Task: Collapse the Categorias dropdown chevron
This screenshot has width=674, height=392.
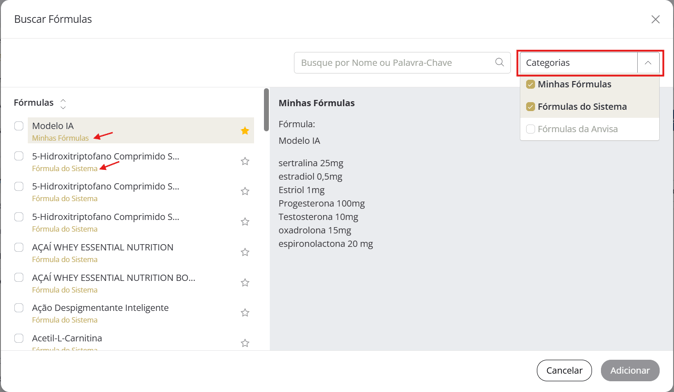Action: (648, 63)
